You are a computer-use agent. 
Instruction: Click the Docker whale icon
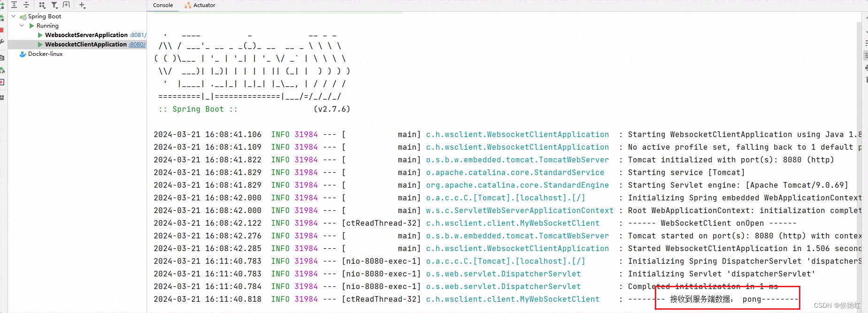[23, 54]
